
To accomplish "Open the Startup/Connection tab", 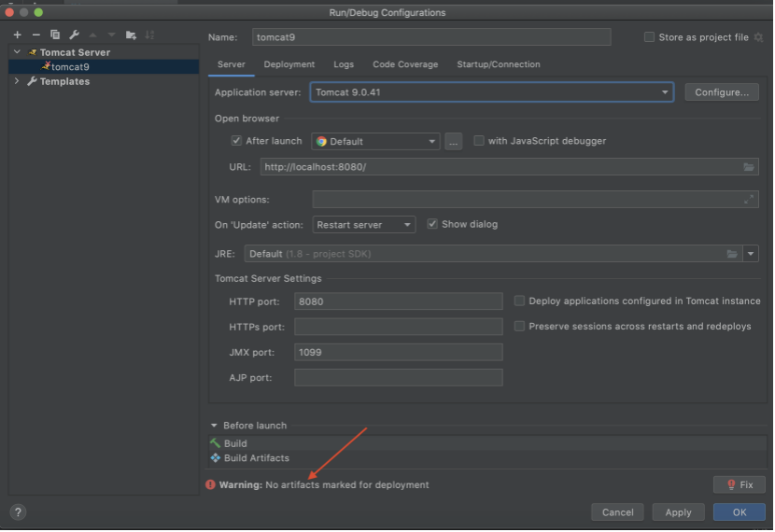I will point(499,64).
